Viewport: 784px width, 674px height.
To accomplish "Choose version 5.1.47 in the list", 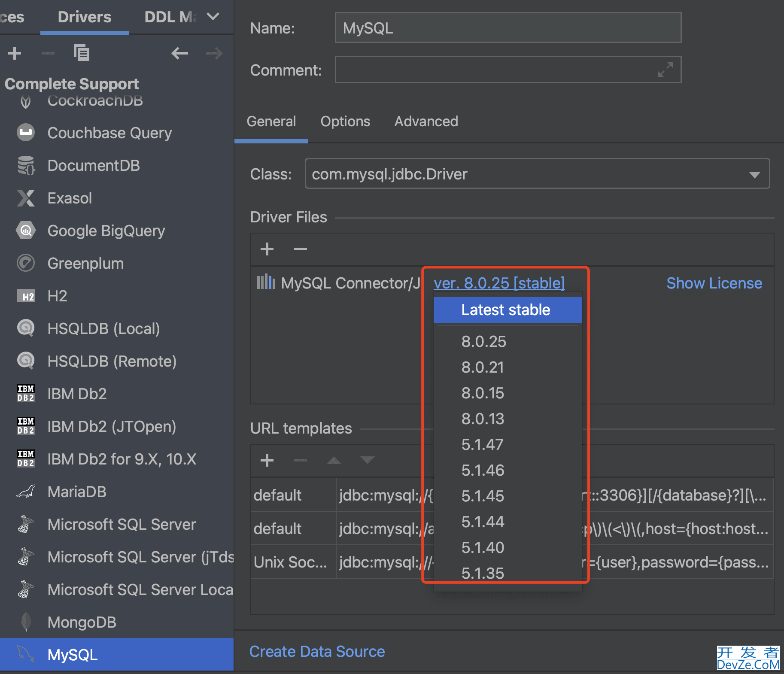I will click(x=507, y=445).
